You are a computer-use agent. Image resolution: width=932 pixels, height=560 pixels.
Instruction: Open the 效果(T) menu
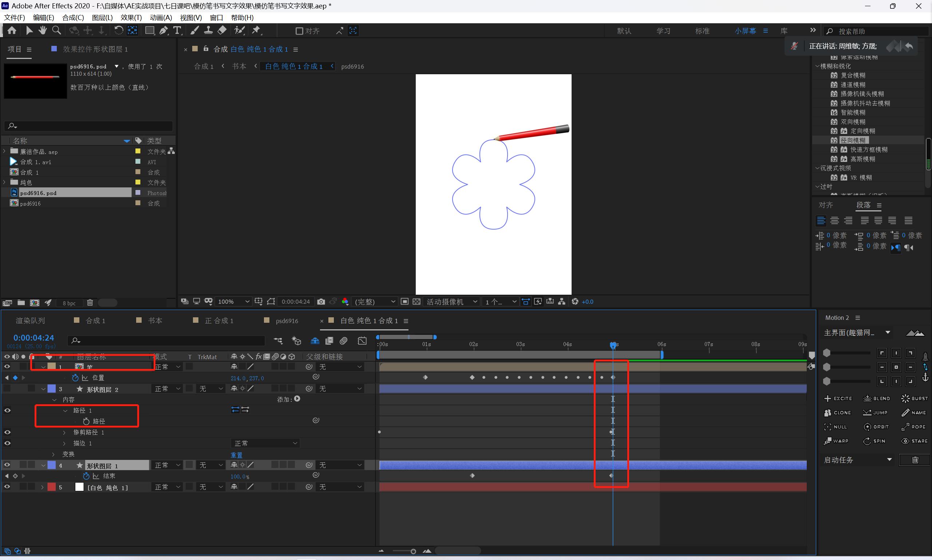click(x=131, y=18)
